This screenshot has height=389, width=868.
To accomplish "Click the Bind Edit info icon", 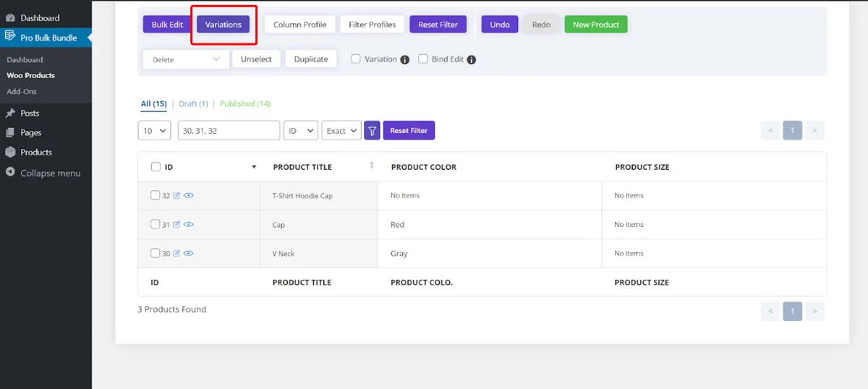I will [472, 60].
